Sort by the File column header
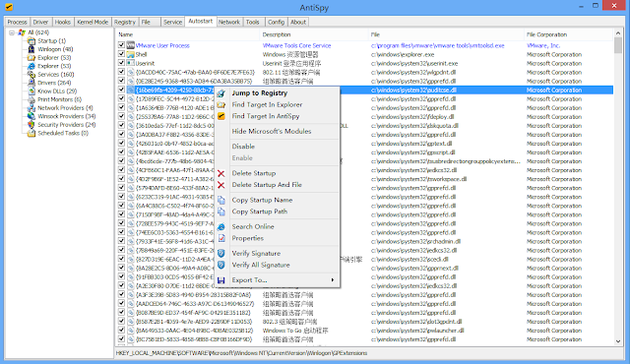630x364 pixels. click(446, 34)
